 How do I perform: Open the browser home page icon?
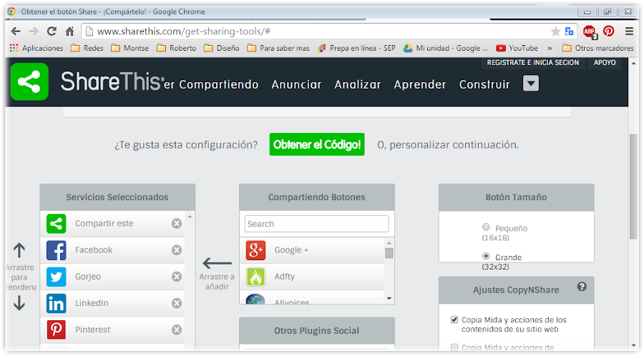(x=70, y=31)
